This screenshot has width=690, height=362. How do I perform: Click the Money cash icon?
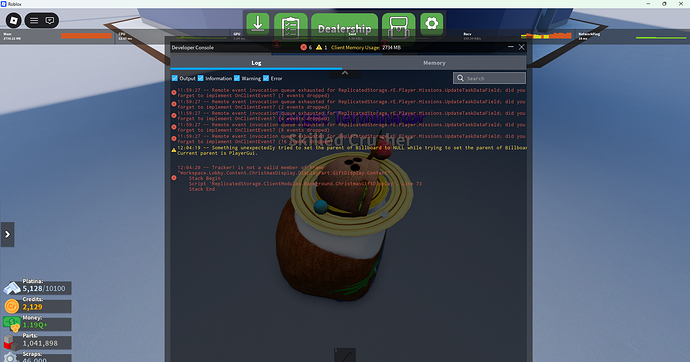tap(11, 323)
